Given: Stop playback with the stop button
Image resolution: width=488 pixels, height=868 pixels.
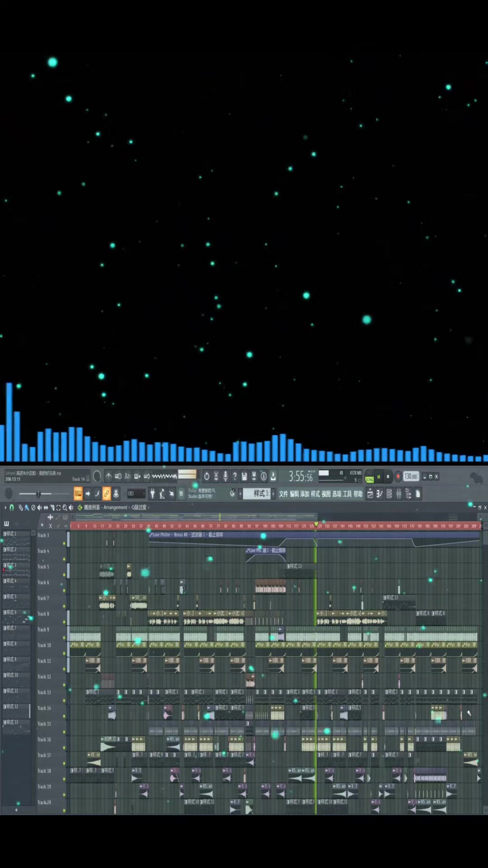Looking at the screenshot, I should click(388, 476).
